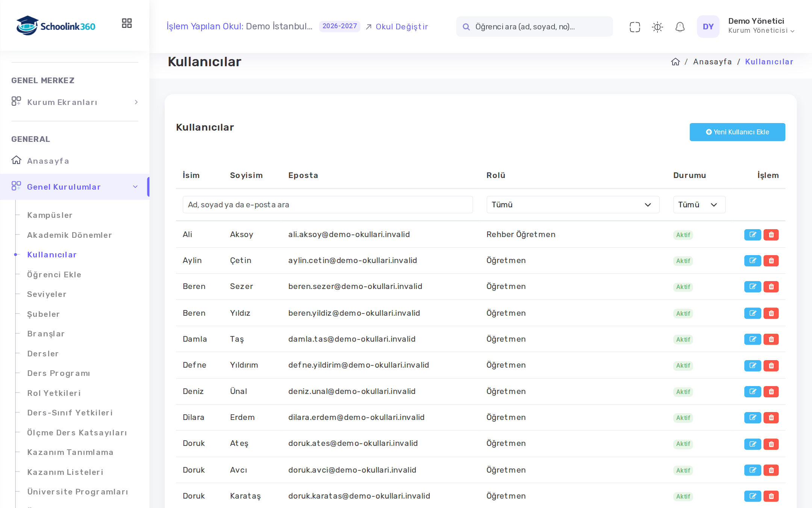The width and height of the screenshot is (812, 508).
Task: Delete user Deniz Ünal
Action: (771, 391)
